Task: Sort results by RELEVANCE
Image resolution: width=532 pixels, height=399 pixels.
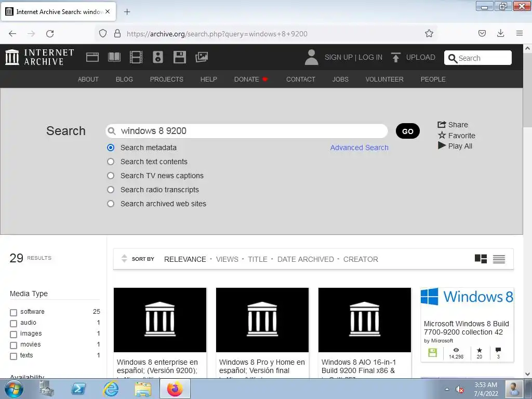Action: point(185,259)
